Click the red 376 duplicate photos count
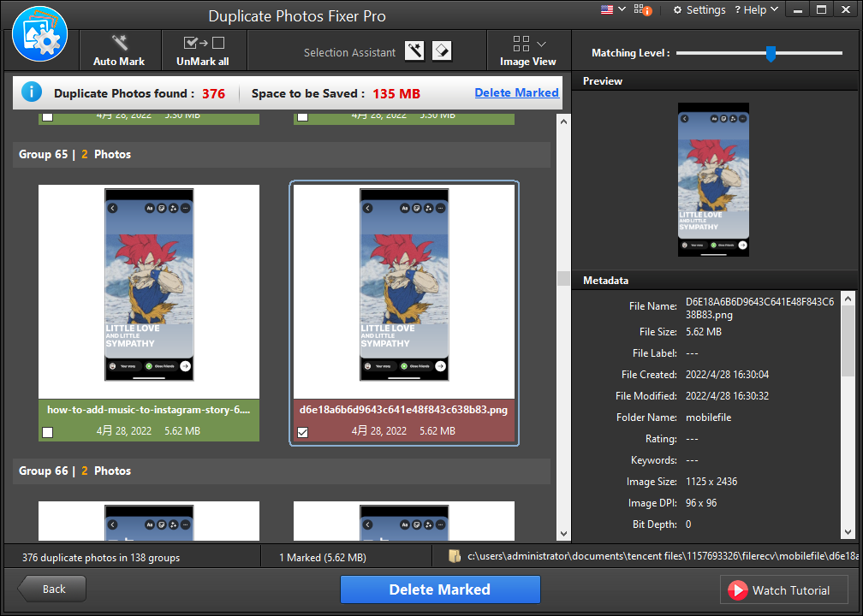This screenshot has height=616, width=863. [213, 93]
